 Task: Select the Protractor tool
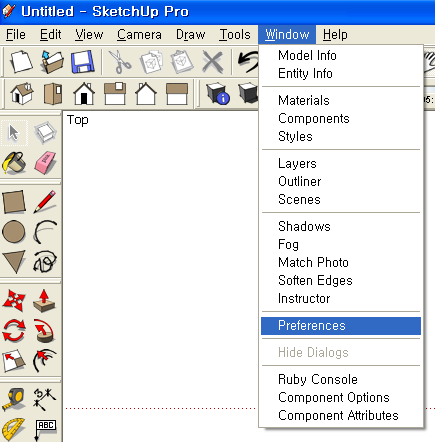click(14, 429)
